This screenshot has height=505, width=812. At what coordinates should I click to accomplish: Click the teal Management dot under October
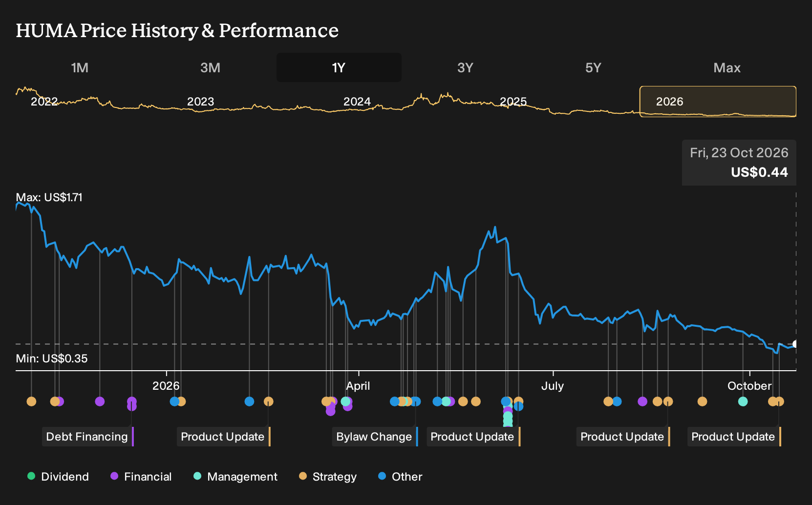point(743,401)
